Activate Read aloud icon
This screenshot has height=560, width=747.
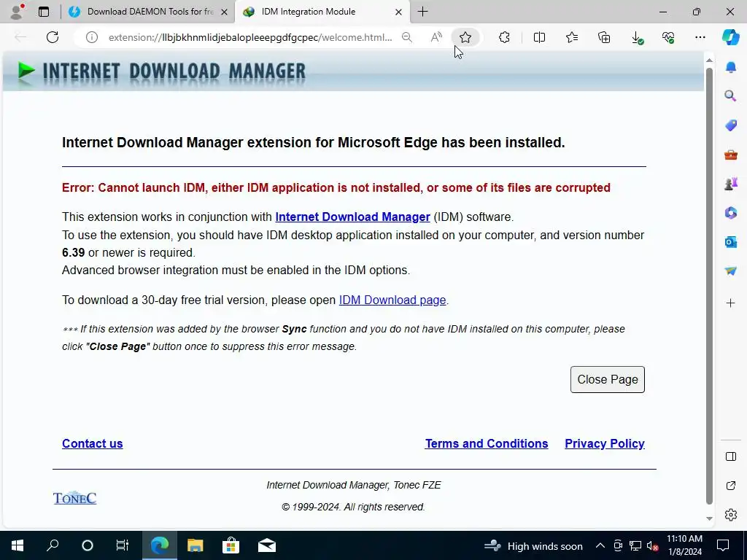point(436,37)
